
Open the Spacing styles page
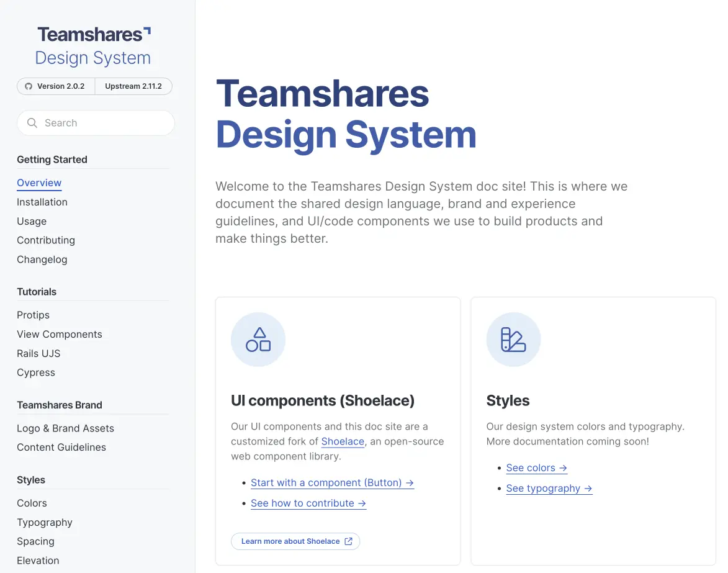pyautogui.click(x=35, y=542)
